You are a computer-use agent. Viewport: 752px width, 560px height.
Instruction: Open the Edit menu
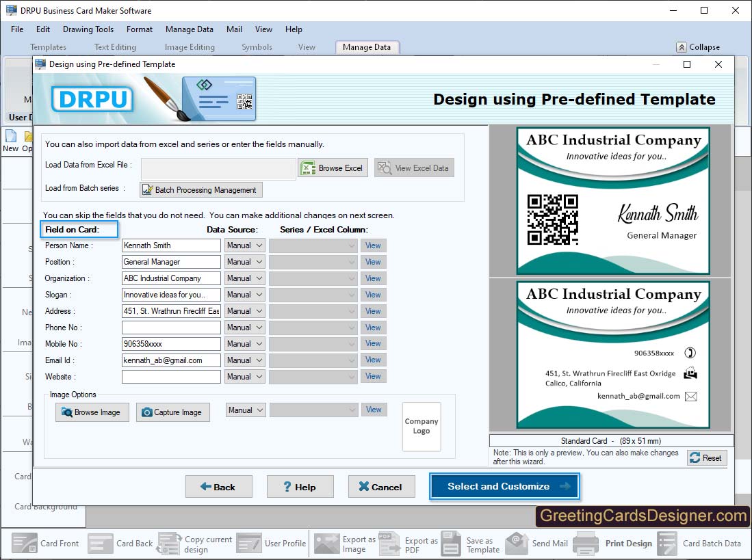pyautogui.click(x=42, y=29)
